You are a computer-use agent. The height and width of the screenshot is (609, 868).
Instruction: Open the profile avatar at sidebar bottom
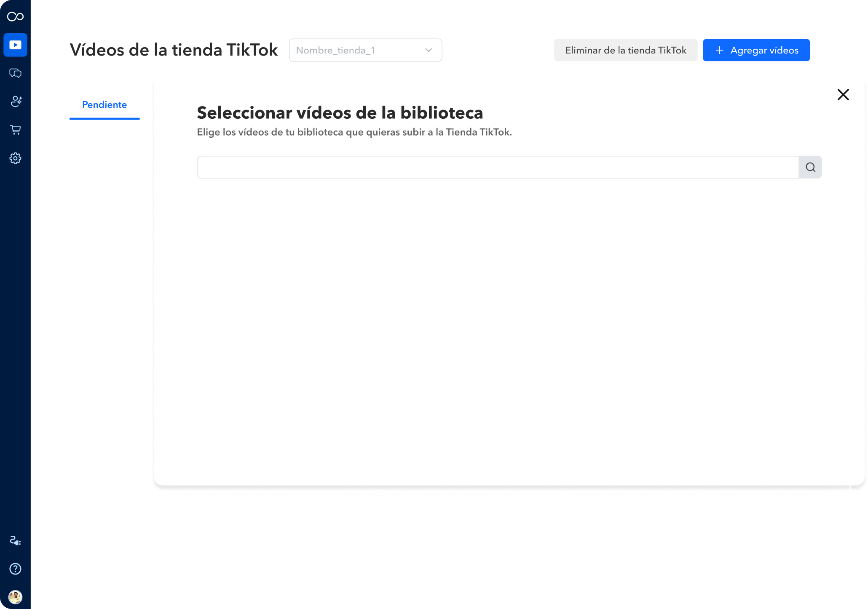(15, 597)
